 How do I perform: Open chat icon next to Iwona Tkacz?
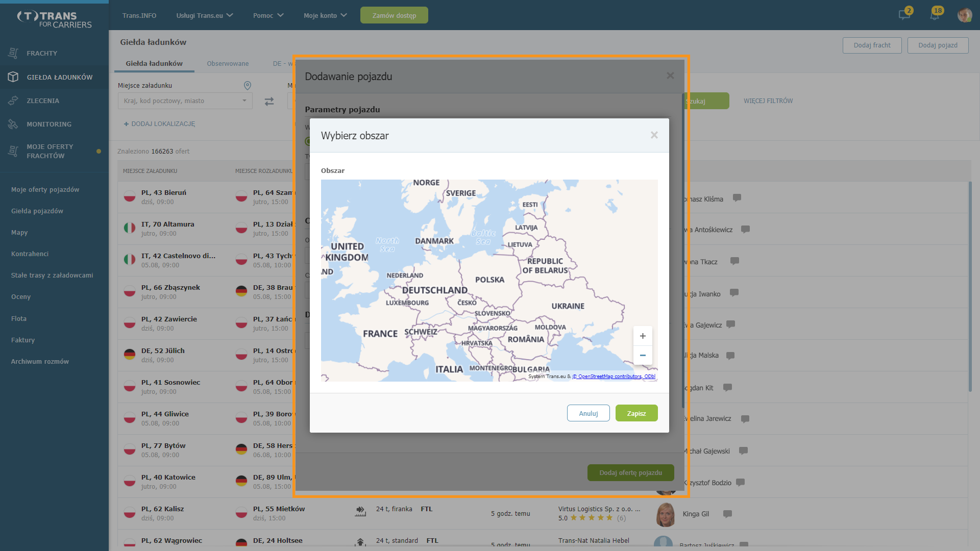pos(734,261)
